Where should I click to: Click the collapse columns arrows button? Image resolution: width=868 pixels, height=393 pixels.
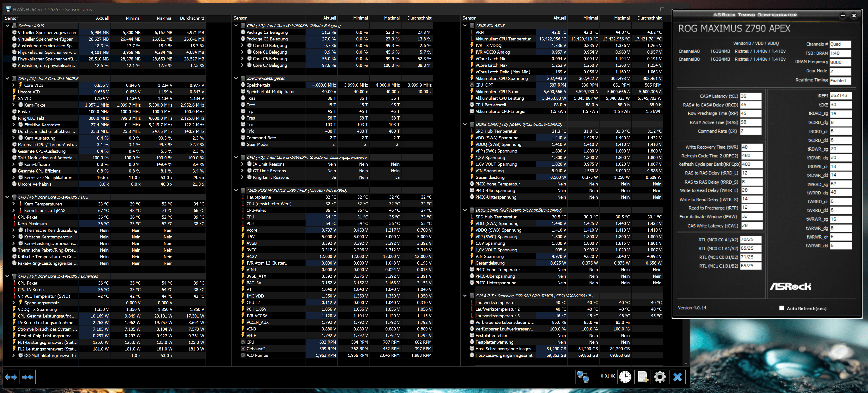click(x=28, y=377)
